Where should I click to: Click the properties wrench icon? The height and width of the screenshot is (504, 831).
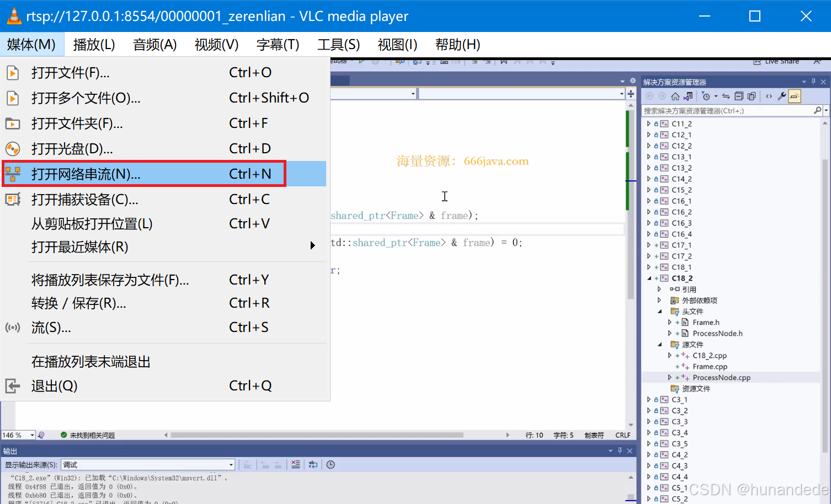pyautogui.click(x=782, y=96)
